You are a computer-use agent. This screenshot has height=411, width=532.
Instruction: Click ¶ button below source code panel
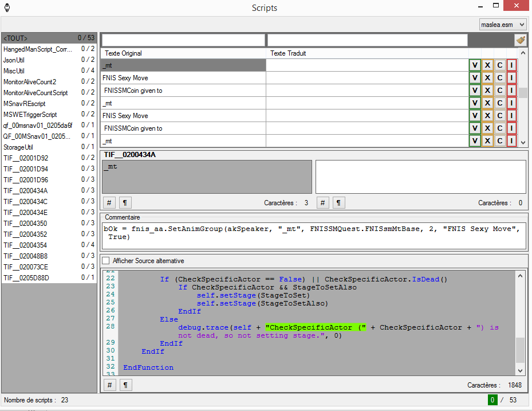[125, 385]
